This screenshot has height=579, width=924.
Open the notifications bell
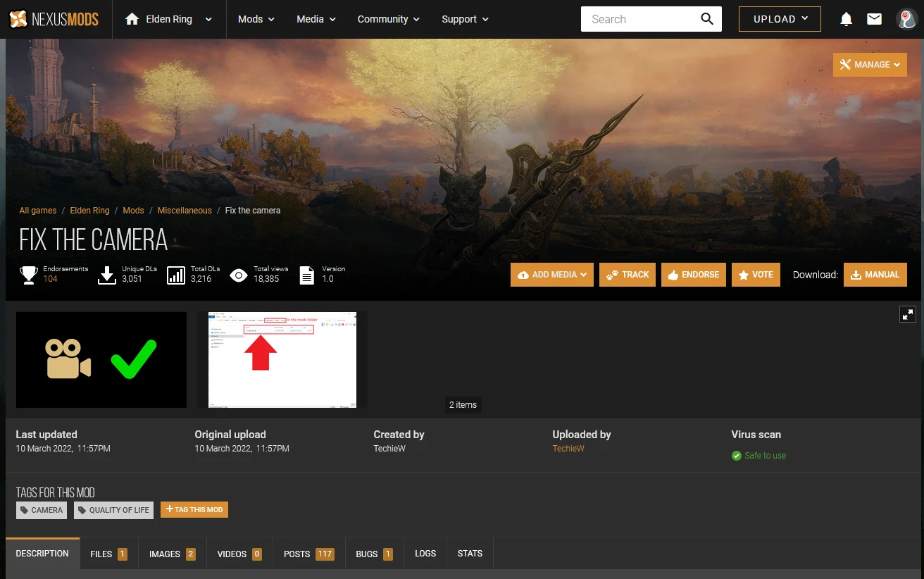click(x=847, y=19)
